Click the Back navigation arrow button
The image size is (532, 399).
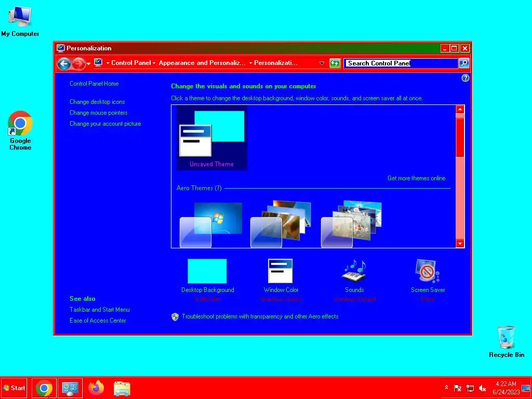coord(64,63)
